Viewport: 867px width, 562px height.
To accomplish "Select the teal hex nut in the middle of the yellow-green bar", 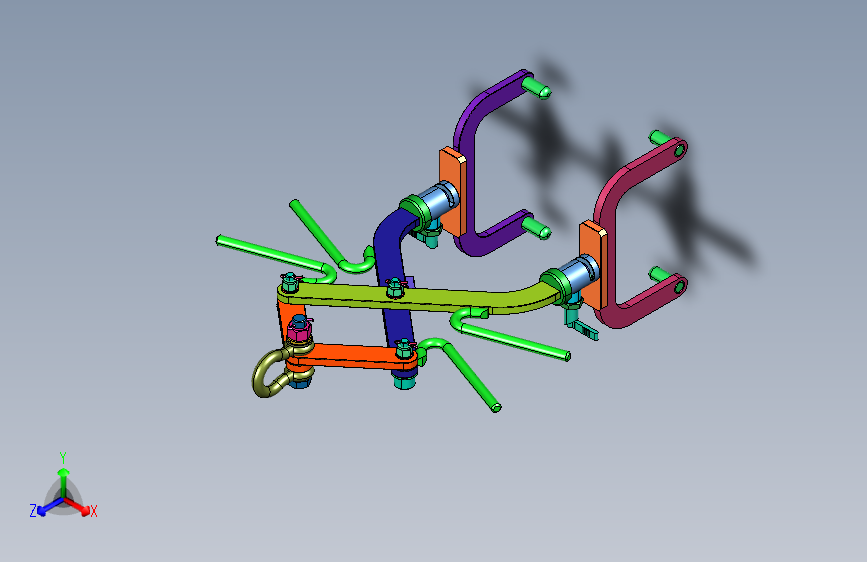I will [394, 288].
